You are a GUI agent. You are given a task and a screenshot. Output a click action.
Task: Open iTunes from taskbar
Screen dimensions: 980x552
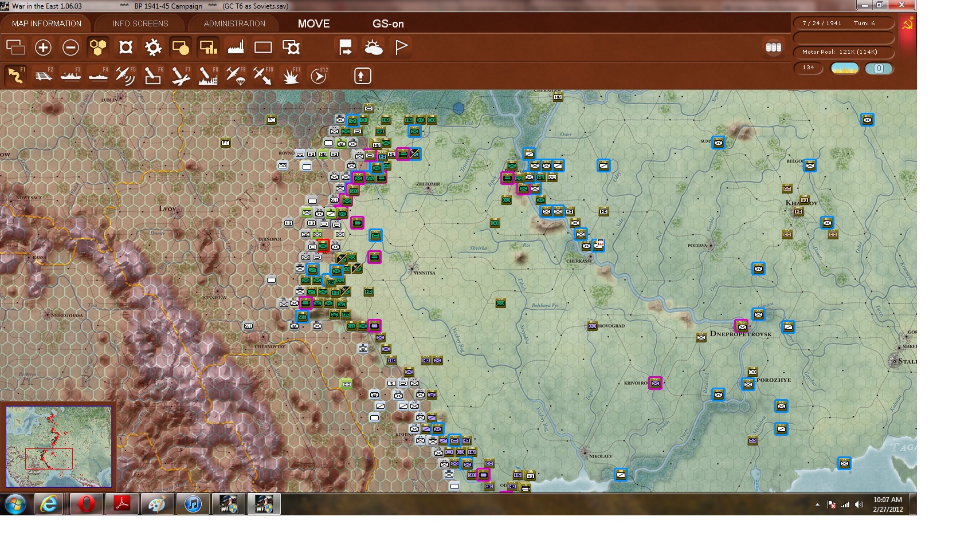[193, 504]
